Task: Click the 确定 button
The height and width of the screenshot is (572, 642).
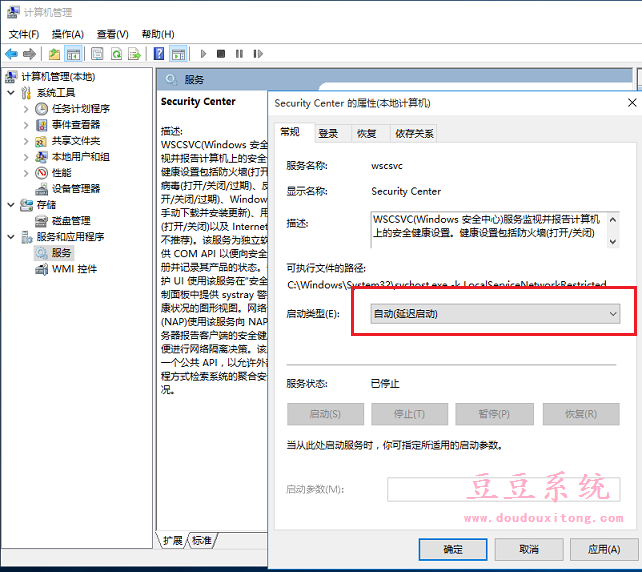Action: point(453,549)
